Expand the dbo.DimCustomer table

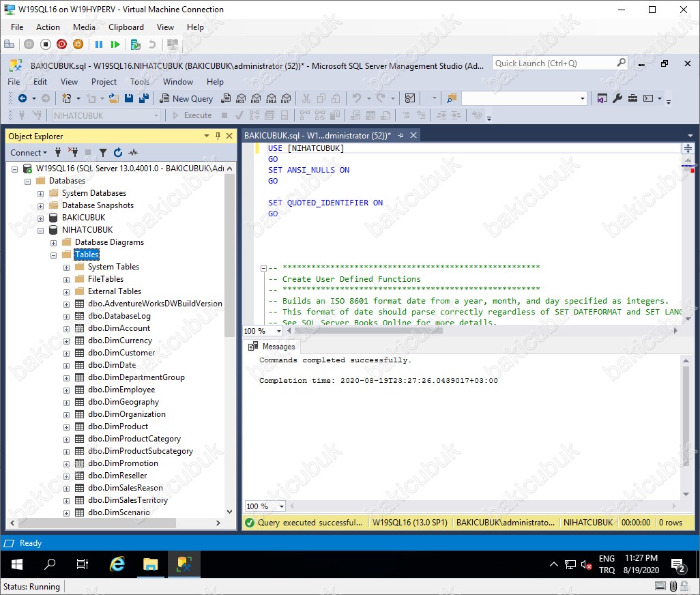(x=66, y=353)
